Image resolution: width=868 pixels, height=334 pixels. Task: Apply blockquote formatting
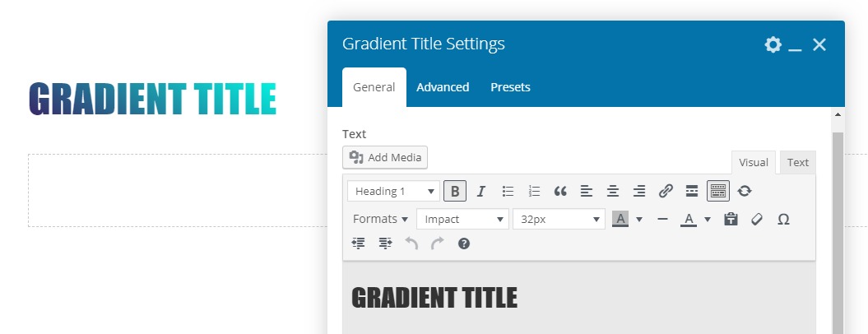point(560,191)
